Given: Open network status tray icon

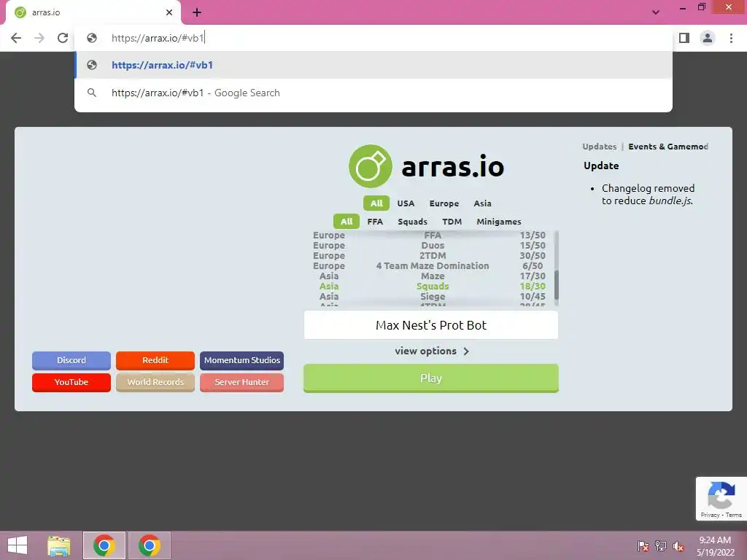Looking at the screenshot, I should pos(661,546).
